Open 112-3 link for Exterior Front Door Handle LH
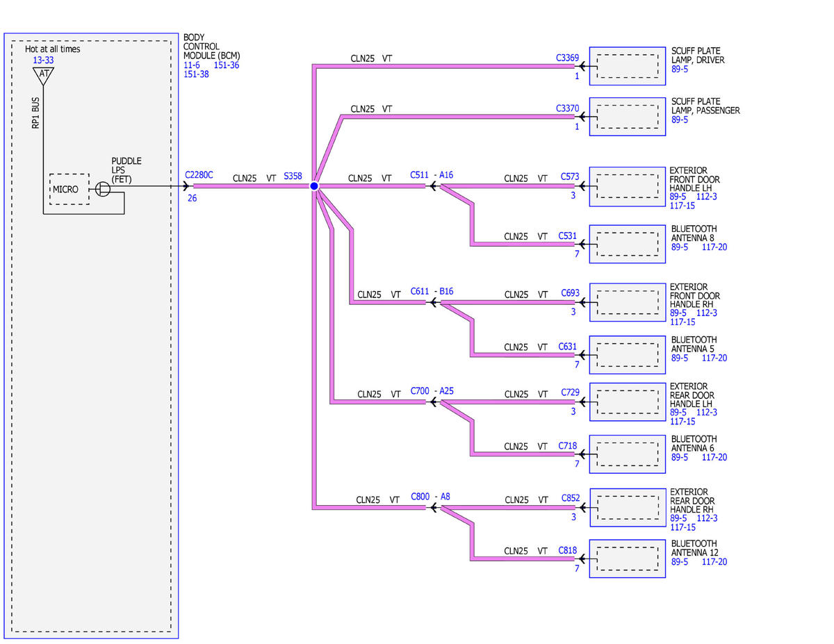Image resolution: width=834 pixels, height=644 pixels. (x=707, y=197)
